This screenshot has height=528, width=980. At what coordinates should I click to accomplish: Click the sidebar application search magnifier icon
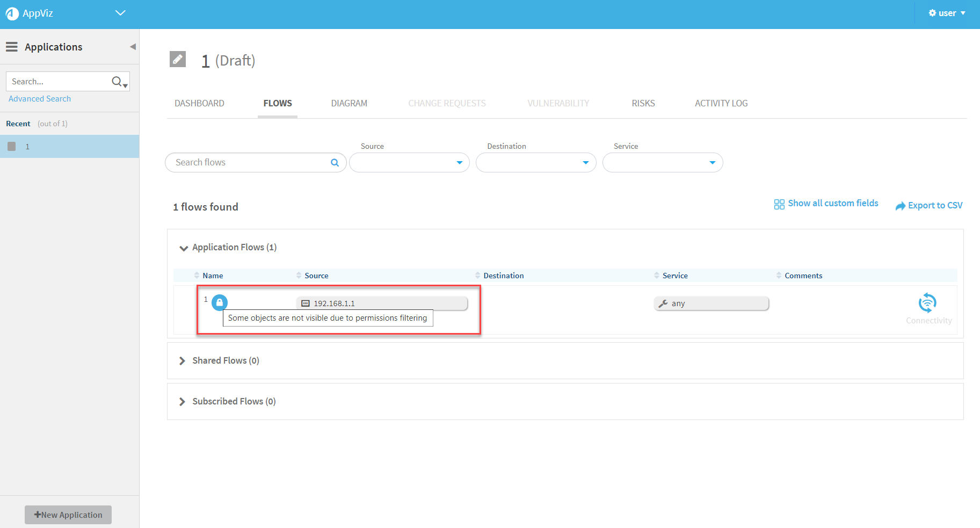117,82
